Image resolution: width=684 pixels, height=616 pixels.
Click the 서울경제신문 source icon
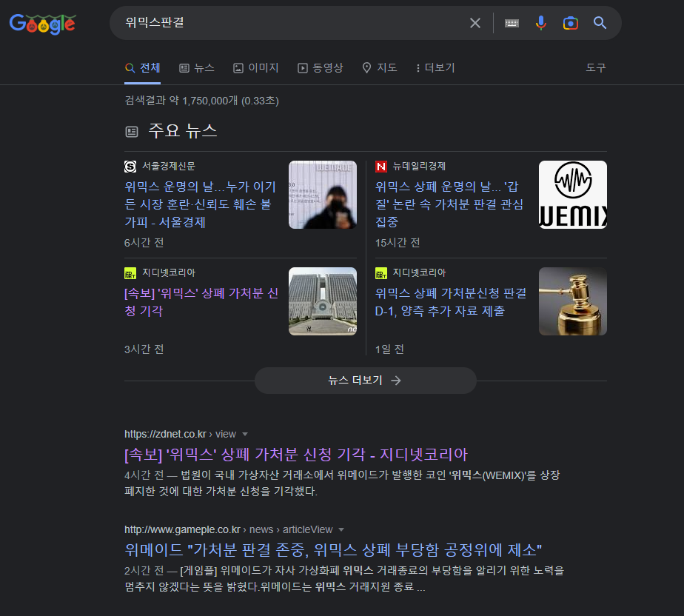[x=130, y=166]
